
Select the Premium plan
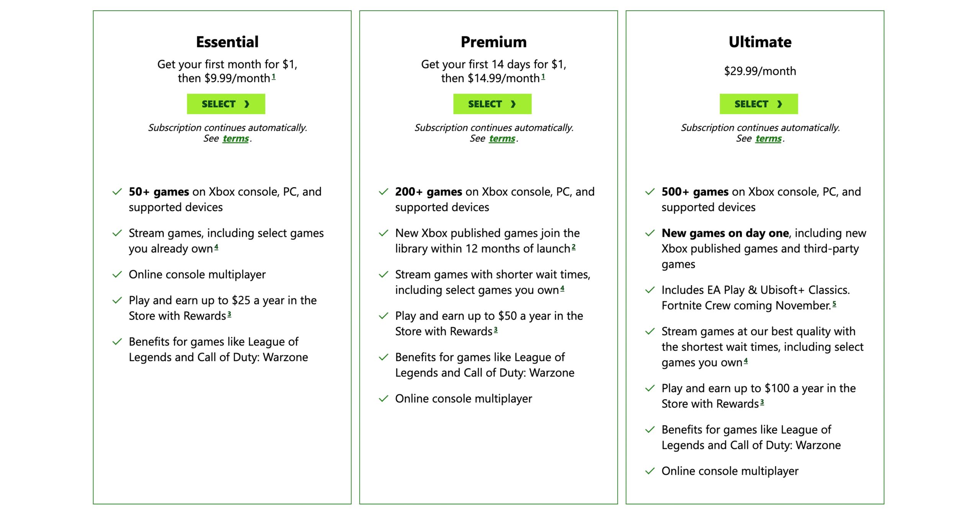[492, 104]
